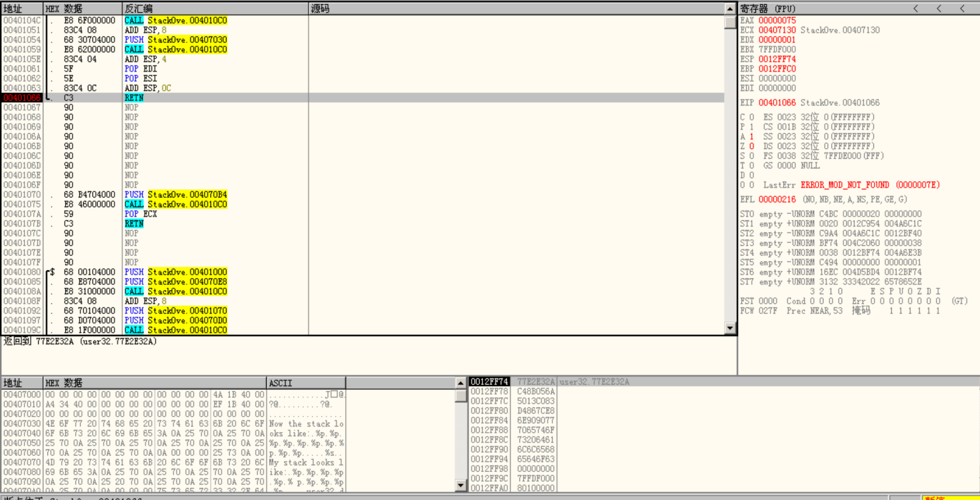980x500 pixels.
Task: Click the ST7 FPU register row
Action: point(831,282)
